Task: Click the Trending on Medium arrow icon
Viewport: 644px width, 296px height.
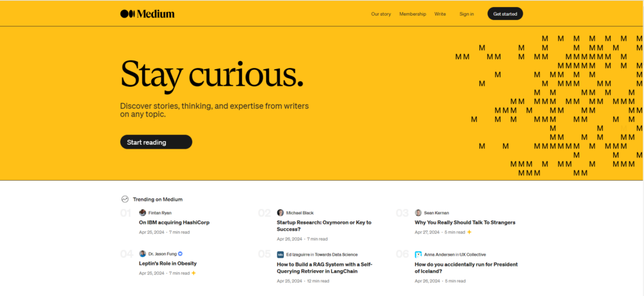Action: [x=125, y=199]
